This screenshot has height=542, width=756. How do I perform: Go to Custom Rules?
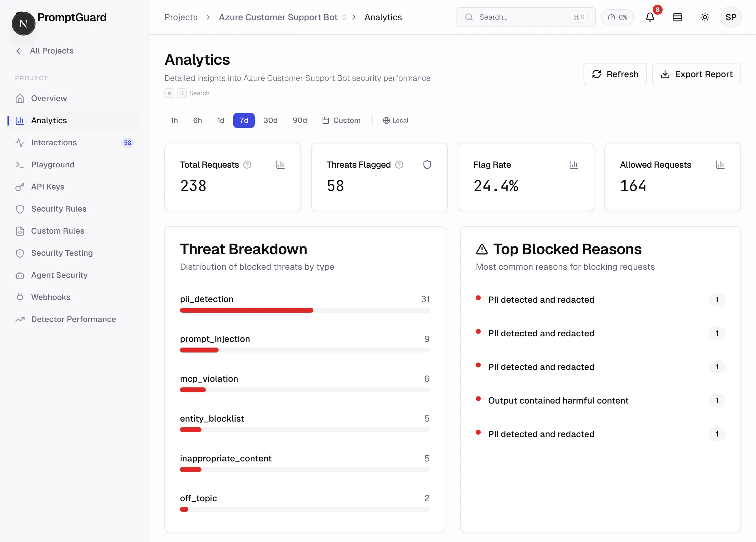click(74, 231)
